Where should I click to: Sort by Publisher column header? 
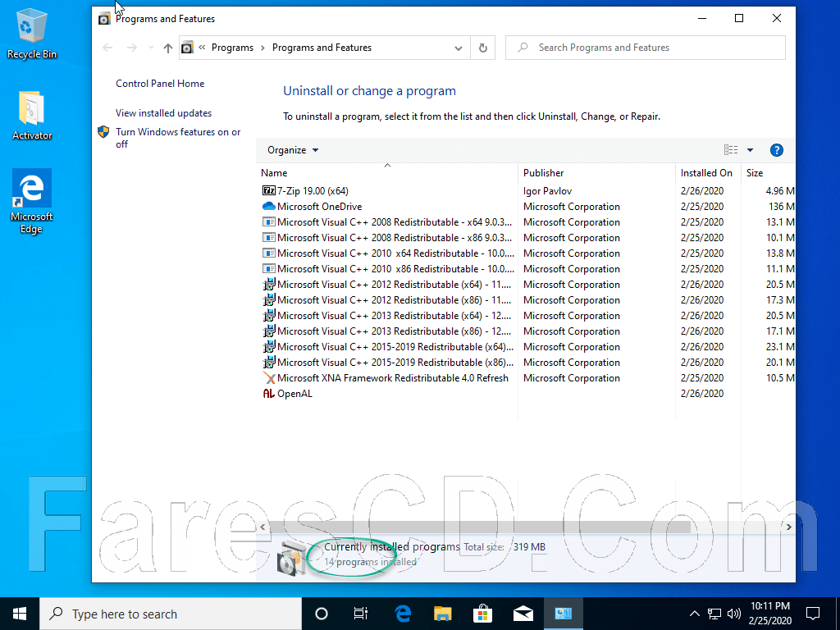[597, 172]
